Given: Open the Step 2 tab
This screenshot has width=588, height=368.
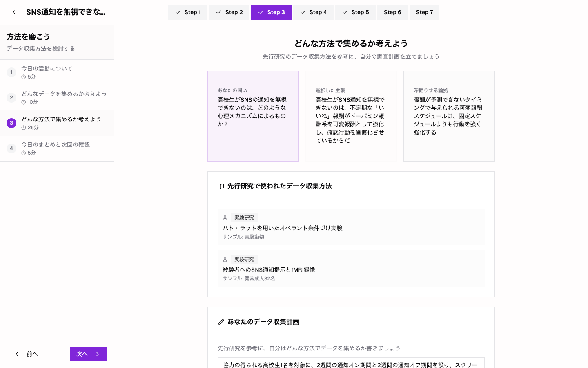Looking at the screenshot, I should point(229,12).
